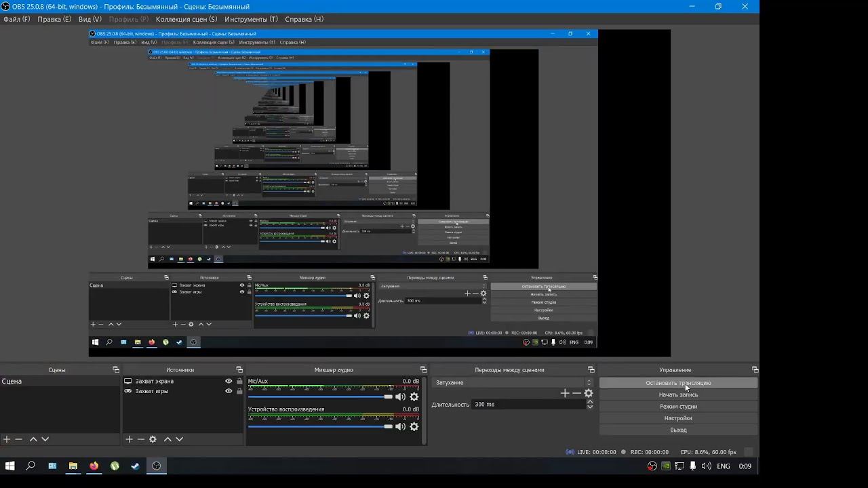
Task: Click the audio mixer vertical scrollbar
Action: tap(425, 410)
